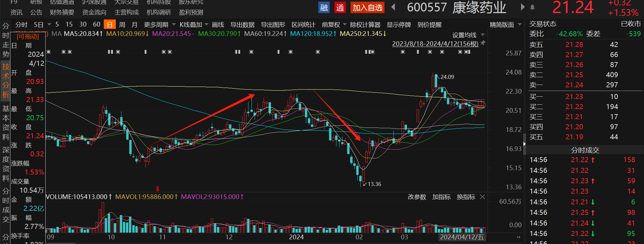Select the 60-minute K-line period

tap(97, 25)
